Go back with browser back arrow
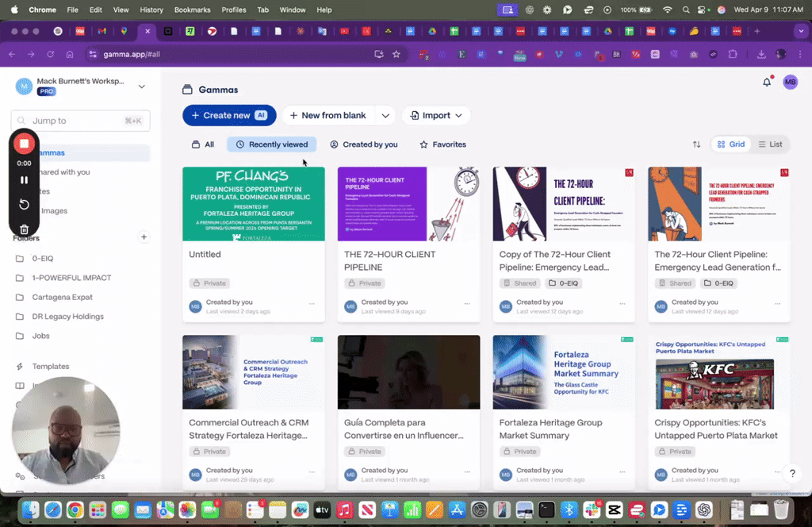The image size is (812, 527). tap(12, 55)
